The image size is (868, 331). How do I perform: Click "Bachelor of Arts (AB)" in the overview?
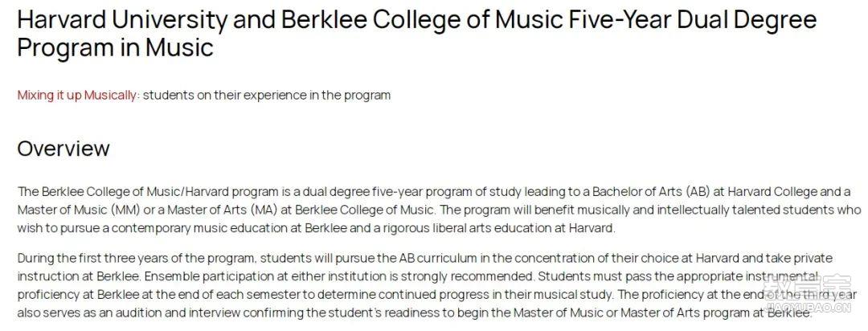tap(651, 192)
